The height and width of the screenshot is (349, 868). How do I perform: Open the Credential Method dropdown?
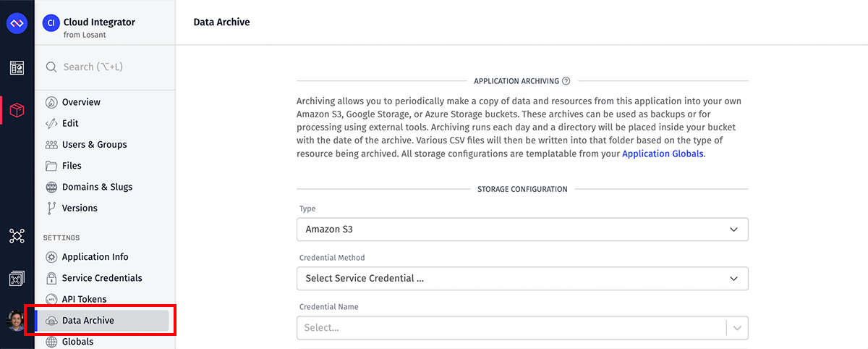[x=522, y=279]
